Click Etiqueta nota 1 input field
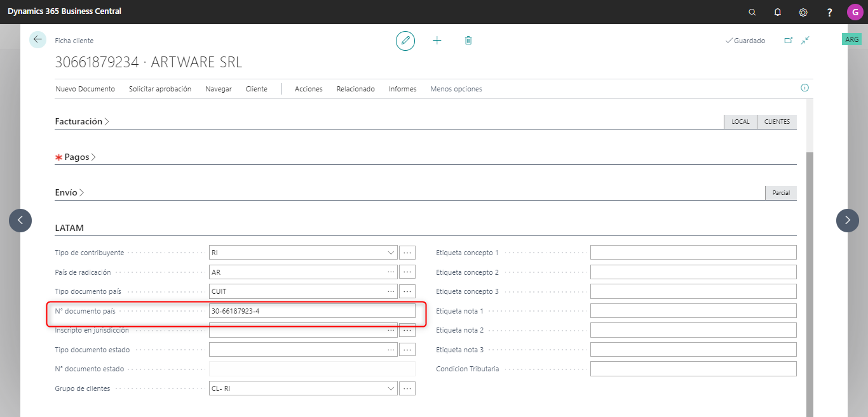This screenshot has height=417, width=868. 693,311
